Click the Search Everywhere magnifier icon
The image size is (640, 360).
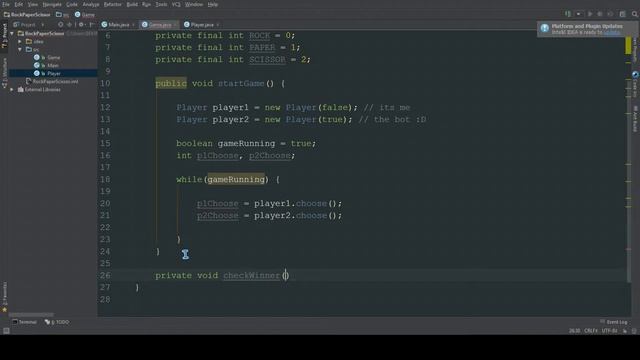[x=635, y=14]
